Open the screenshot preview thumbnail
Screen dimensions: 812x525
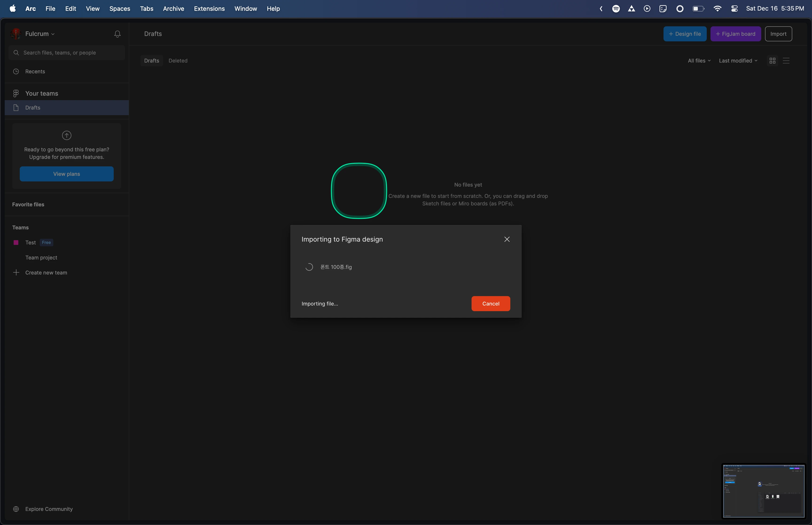coord(764,491)
